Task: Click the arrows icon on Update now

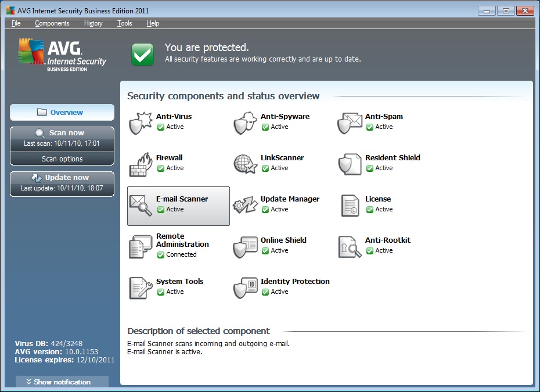Action: [x=36, y=178]
